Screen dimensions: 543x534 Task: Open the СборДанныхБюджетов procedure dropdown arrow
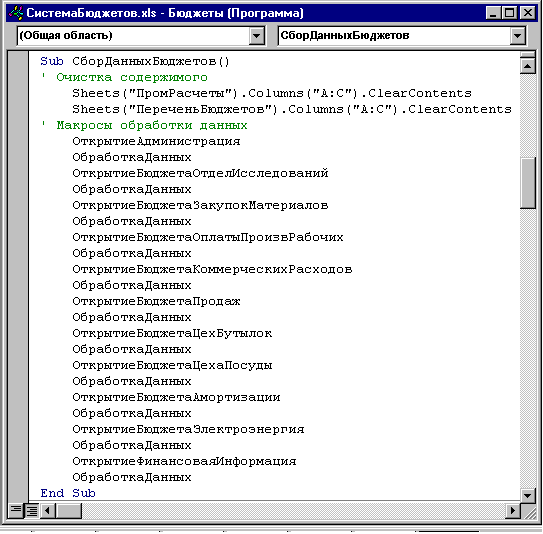(x=517, y=35)
